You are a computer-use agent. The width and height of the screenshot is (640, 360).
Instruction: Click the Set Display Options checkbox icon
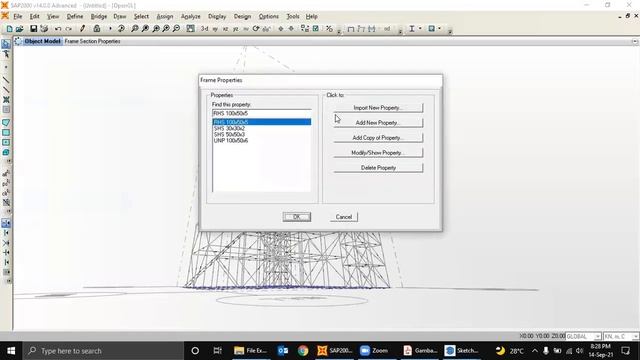(x=316, y=29)
